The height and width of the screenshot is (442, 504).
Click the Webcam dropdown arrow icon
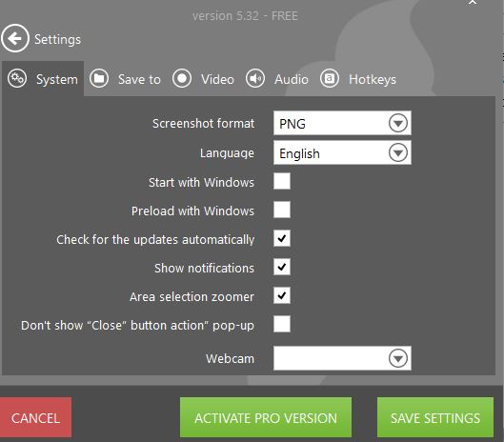(x=398, y=358)
